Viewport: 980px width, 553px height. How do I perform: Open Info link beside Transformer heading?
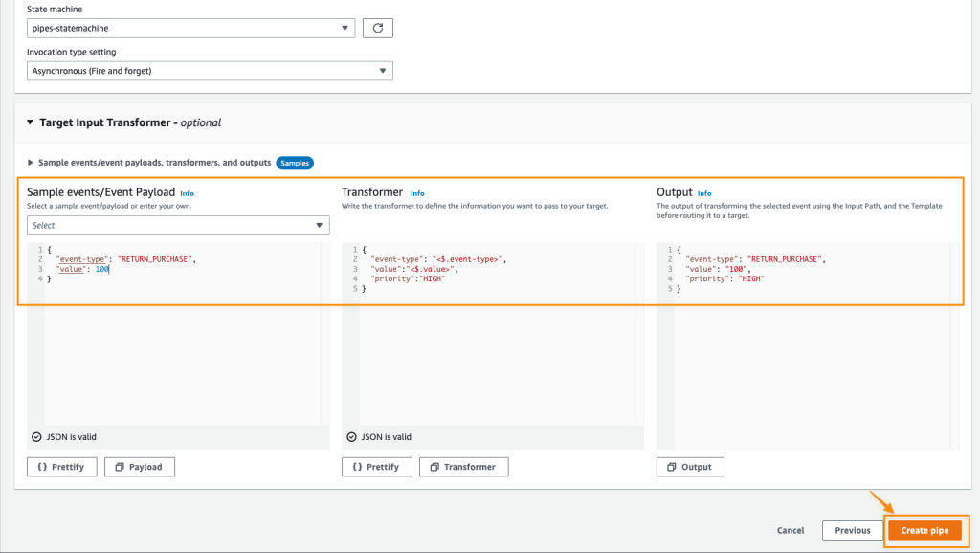[x=417, y=193]
